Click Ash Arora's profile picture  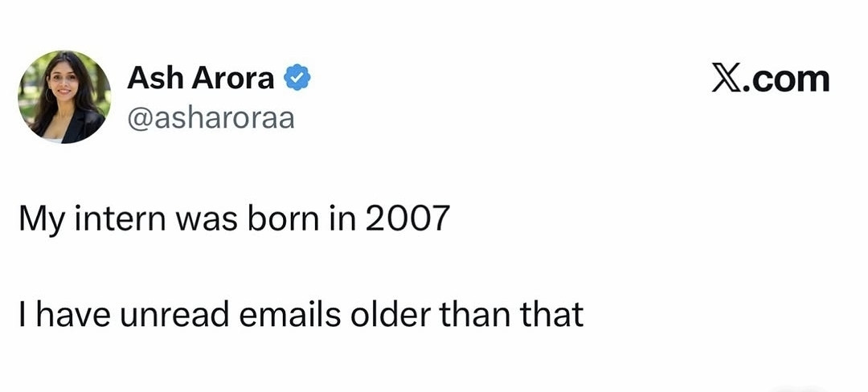(64, 96)
